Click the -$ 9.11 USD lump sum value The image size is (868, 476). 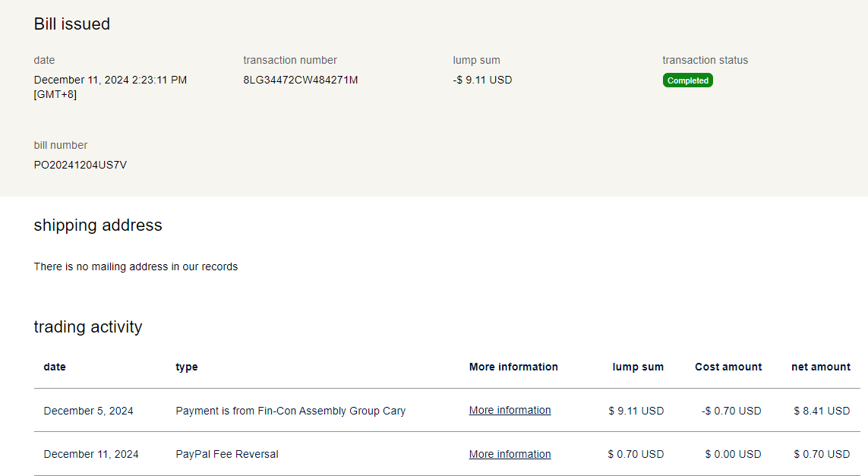[x=482, y=80]
